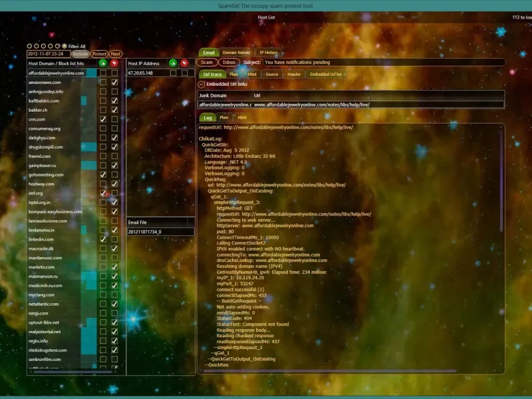Uncheck red-column box for amazonaws.com
The height and width of the screenshot is (399, 532).
(x=114, y=82)
